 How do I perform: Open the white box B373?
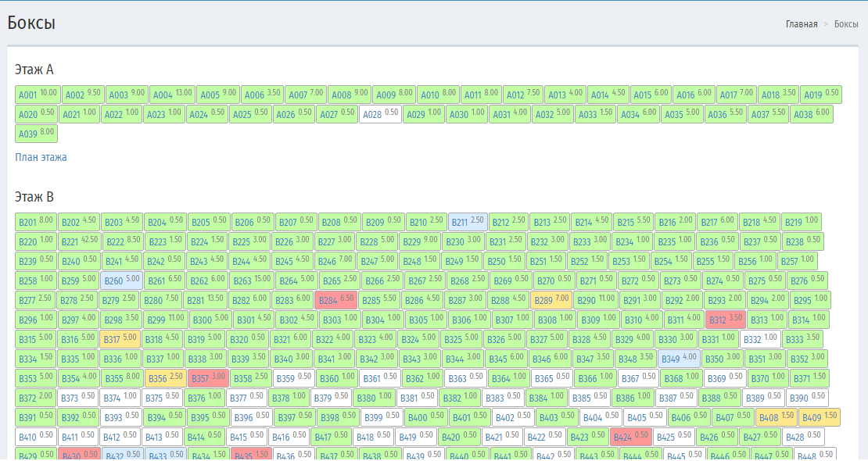(77, 398)
